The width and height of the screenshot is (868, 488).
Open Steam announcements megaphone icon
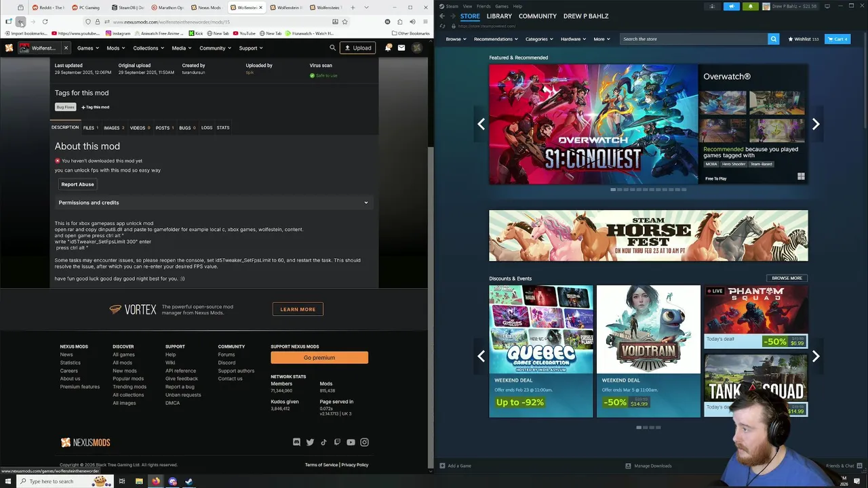point(731,6)
